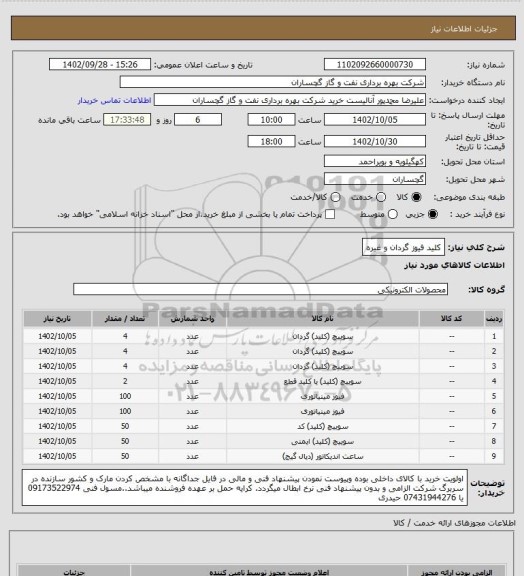Image resolution: width=524 pixels, height=576 pixels.
Task: Click the price validity time 18:00 field
Action: coord(272,141)
